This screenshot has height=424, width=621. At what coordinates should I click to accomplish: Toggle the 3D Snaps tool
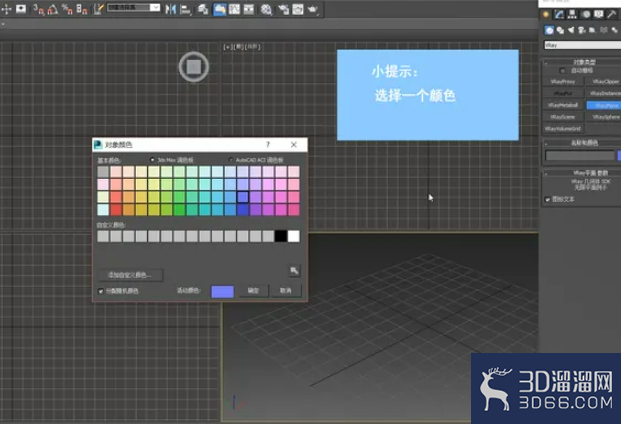[38, 9]
